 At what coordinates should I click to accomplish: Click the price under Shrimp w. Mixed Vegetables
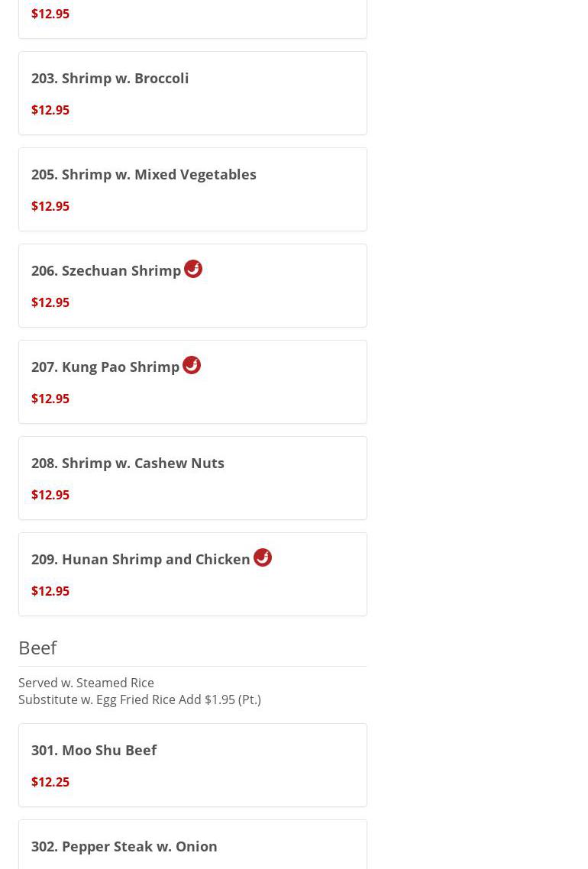click(50, 206)
